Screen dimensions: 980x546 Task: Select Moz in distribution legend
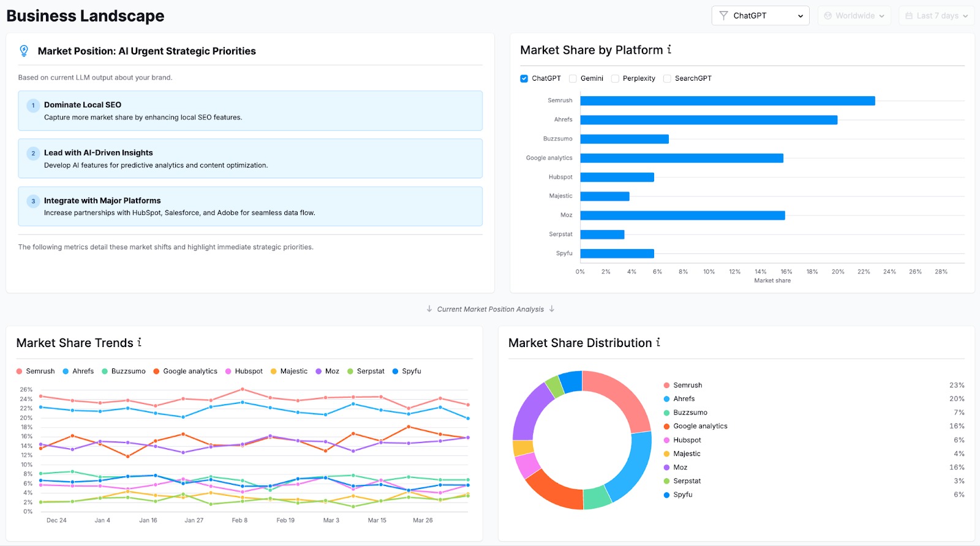pos(676,467)
